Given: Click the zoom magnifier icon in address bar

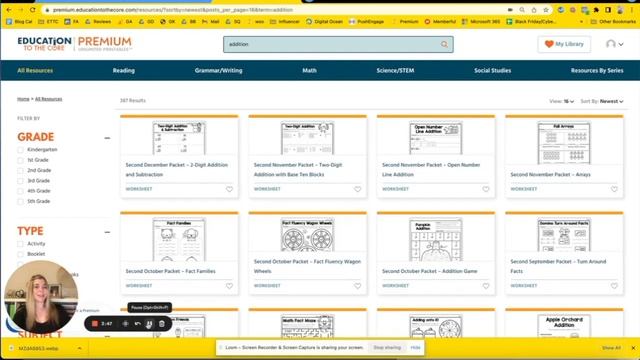Looking at the screenshot, I should 522,10.
